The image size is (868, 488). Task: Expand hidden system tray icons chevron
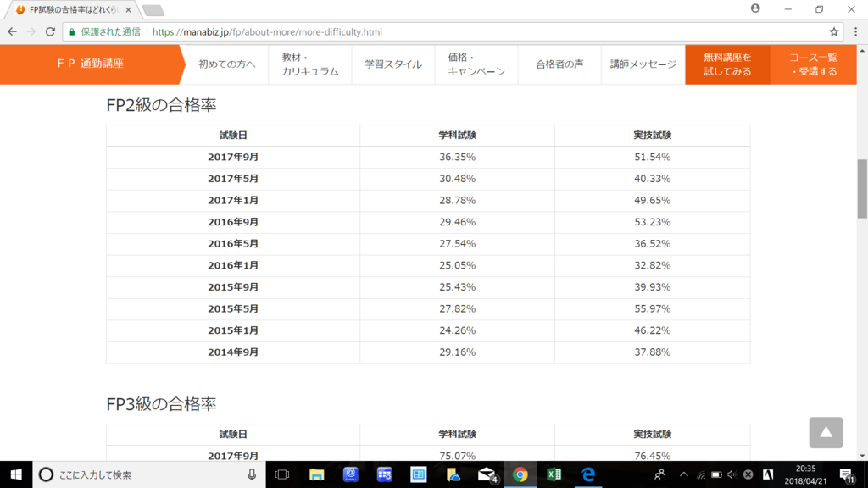point(684,474)
